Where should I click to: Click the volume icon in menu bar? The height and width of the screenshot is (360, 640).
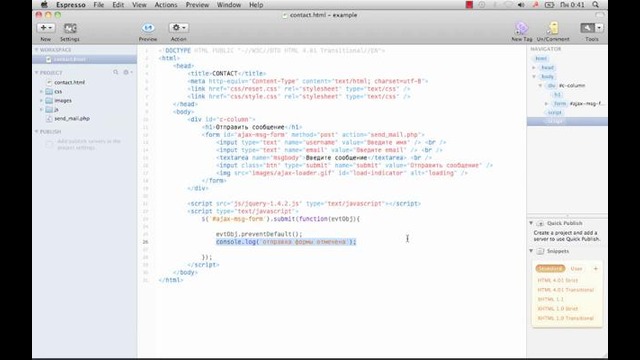[521, 5]
